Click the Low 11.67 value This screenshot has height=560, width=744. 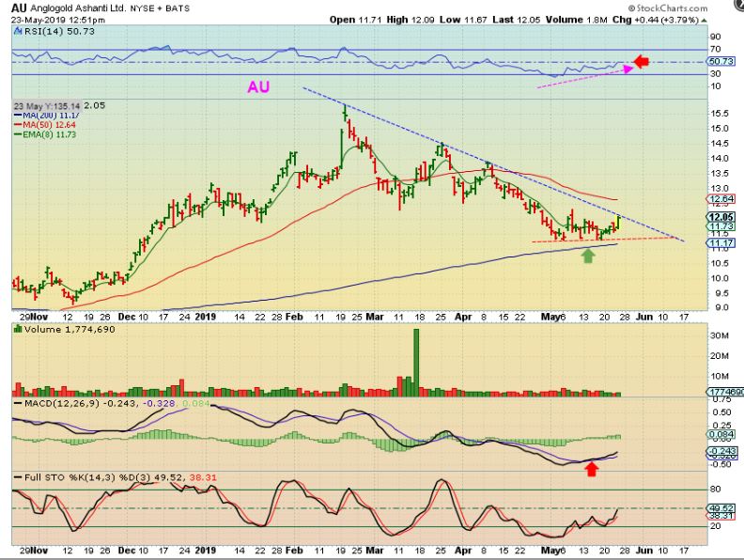462,20
